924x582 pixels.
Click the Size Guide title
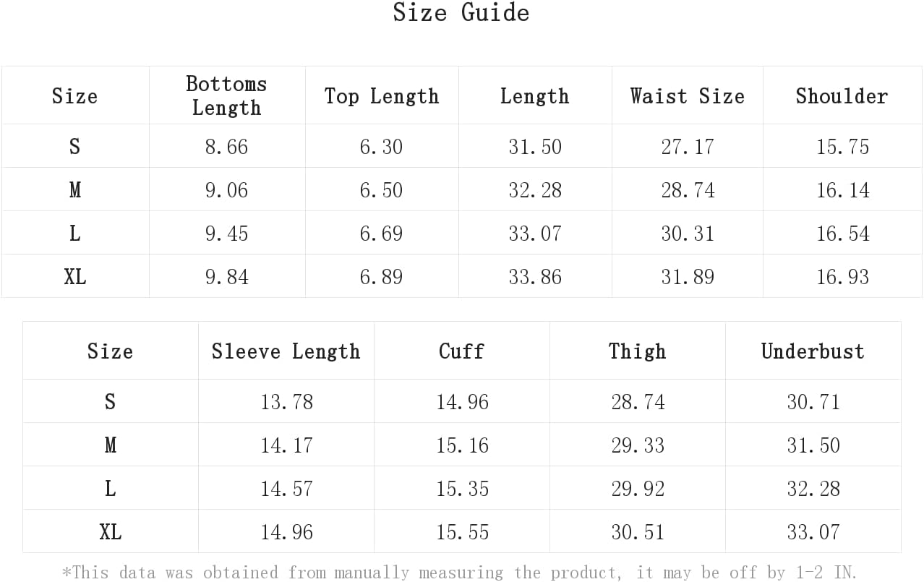pos(461,12)
